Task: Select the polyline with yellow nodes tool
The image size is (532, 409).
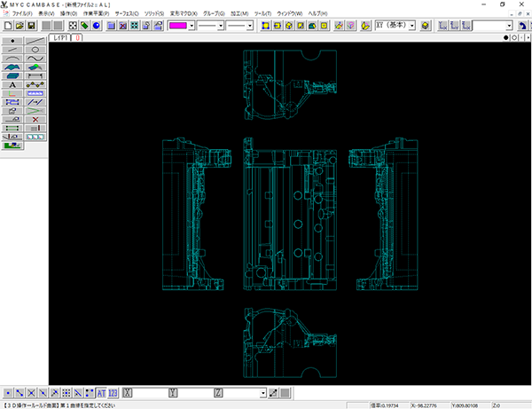Action: coord(35,85)
